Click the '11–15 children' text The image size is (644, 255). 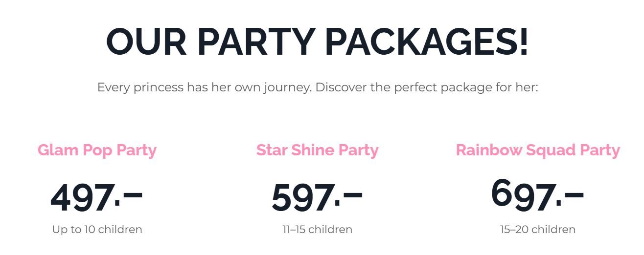(317, 229)
